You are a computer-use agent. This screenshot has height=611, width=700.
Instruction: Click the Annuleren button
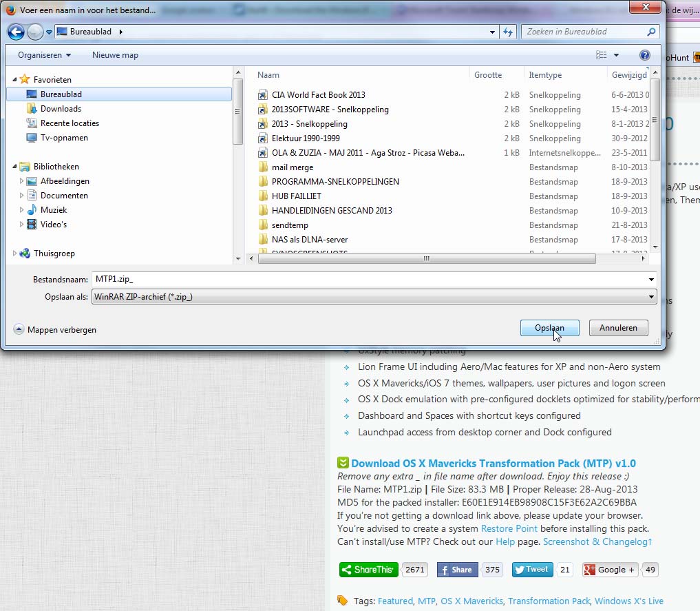618,328
